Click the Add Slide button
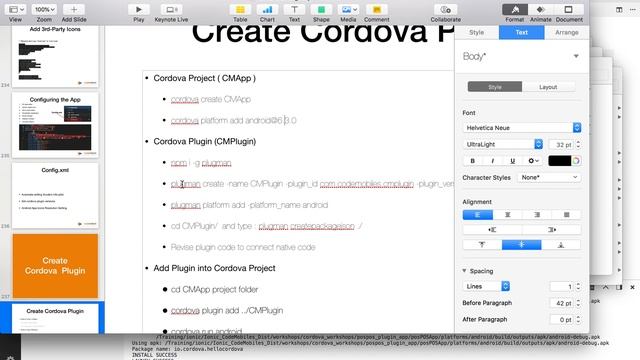 74,9
